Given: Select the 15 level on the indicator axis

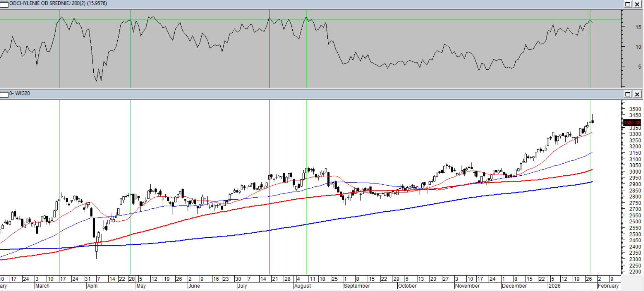Looking at the screenshot, I should click(638, 27).
